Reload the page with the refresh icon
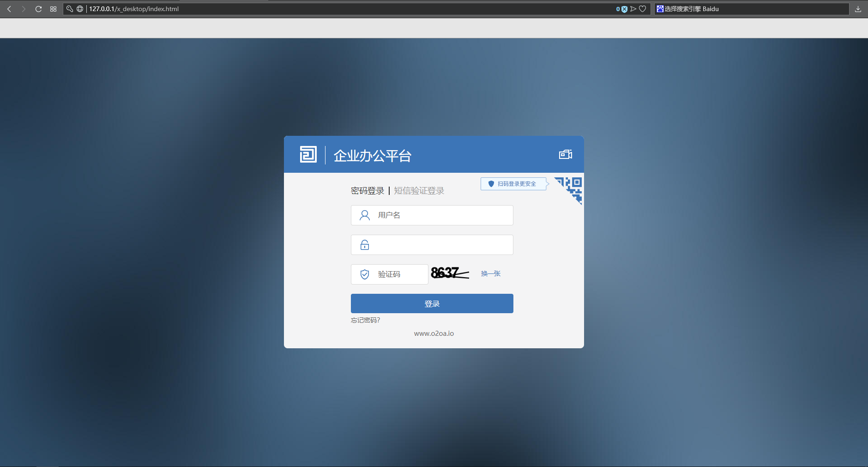The height and width of the screenshot is (467, 868). (39, 8)
